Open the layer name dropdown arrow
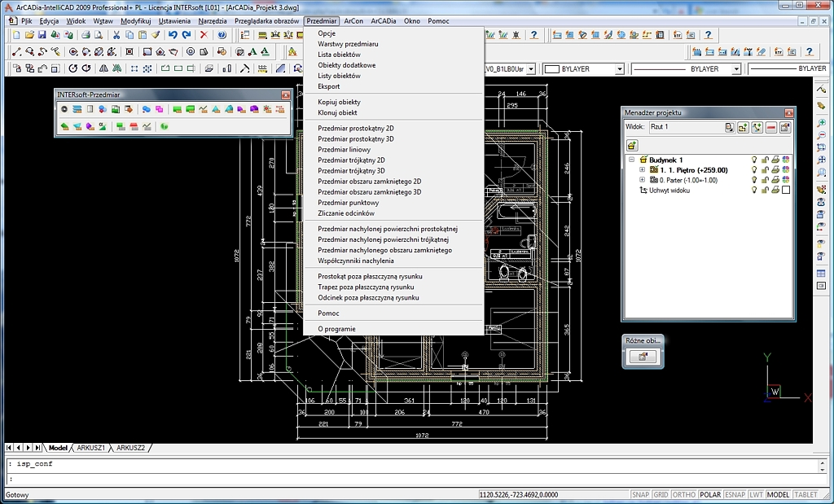 point(531,69)
